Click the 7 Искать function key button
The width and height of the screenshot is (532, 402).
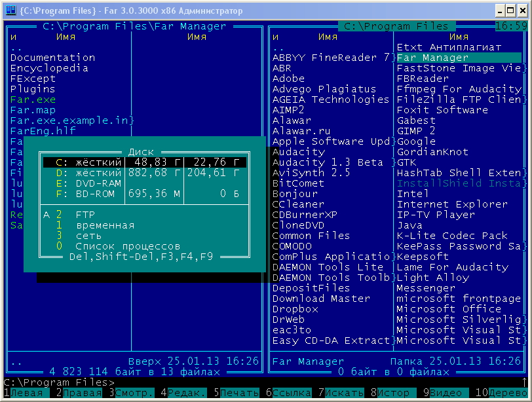pyautogui.click(x=341, y=393)
